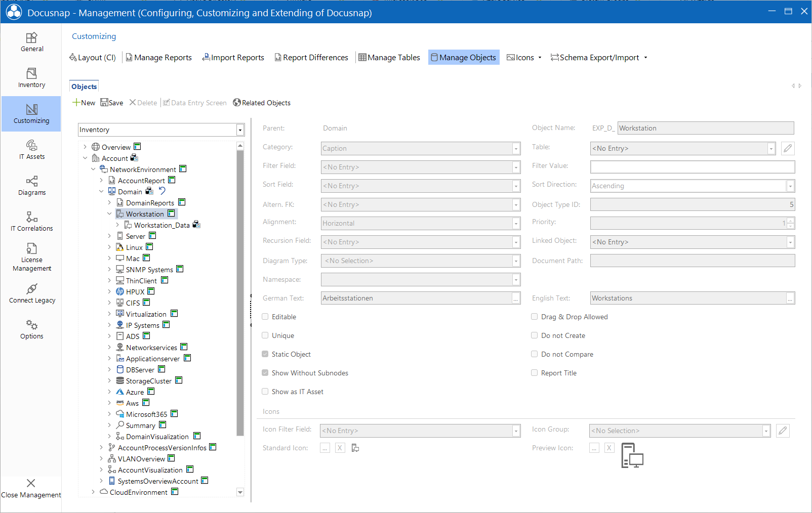The height and width of the screenshot is (513, 812).
Task: Go to Diagrams sidebar section
Action: tap(31, 186)
